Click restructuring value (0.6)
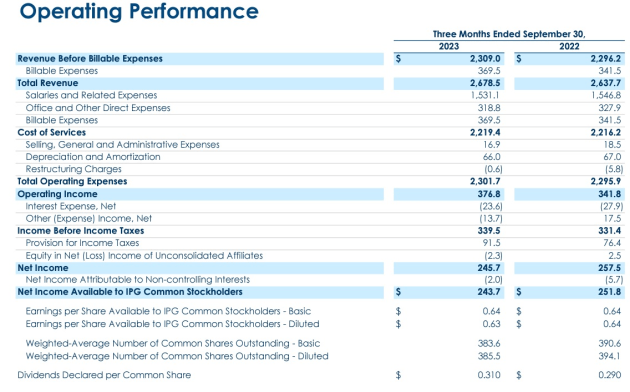 click(493, 169)
